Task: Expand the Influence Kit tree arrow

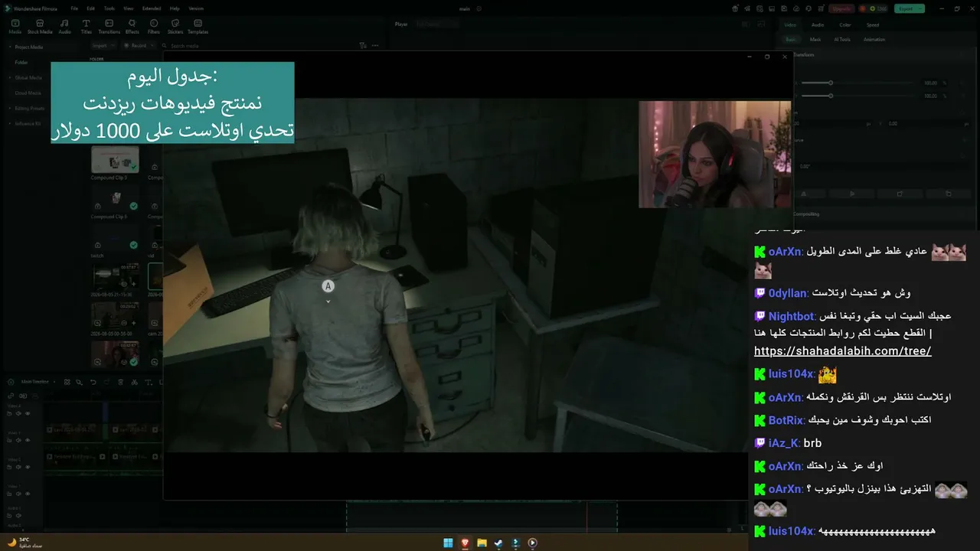Action: pyautogui.click(x=10, y=123)
